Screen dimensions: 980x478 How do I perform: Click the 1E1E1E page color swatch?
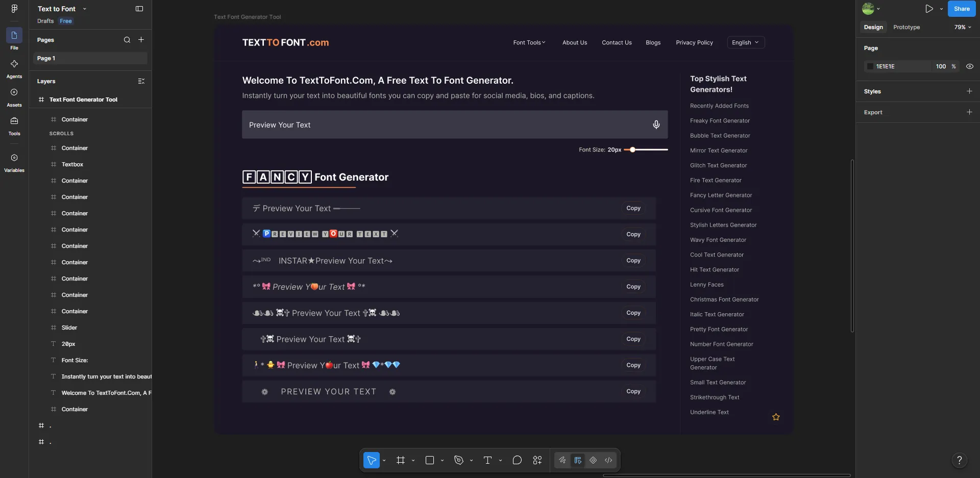[x=870, y=66]
